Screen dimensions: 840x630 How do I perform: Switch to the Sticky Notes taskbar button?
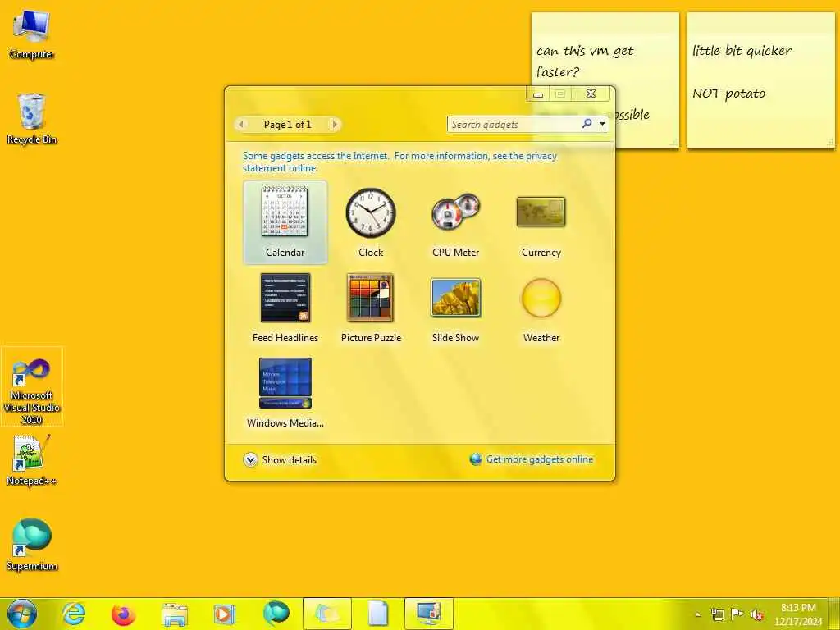326,614
